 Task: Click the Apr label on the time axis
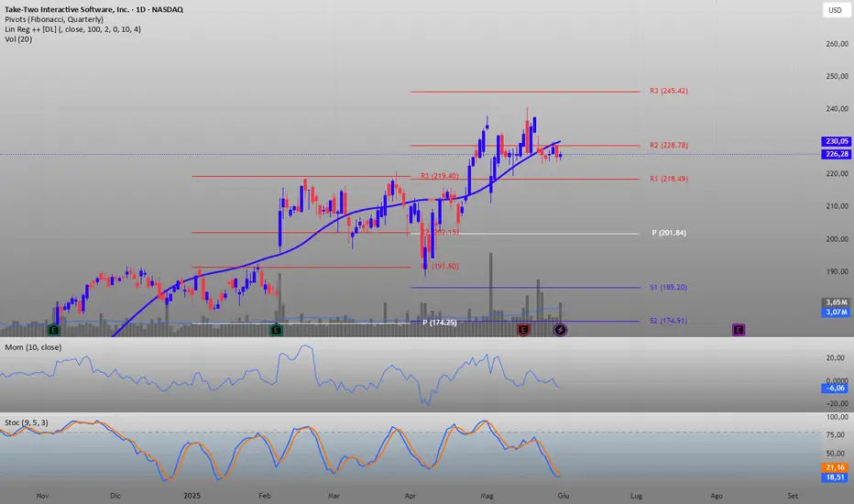(x=411, y=496)
